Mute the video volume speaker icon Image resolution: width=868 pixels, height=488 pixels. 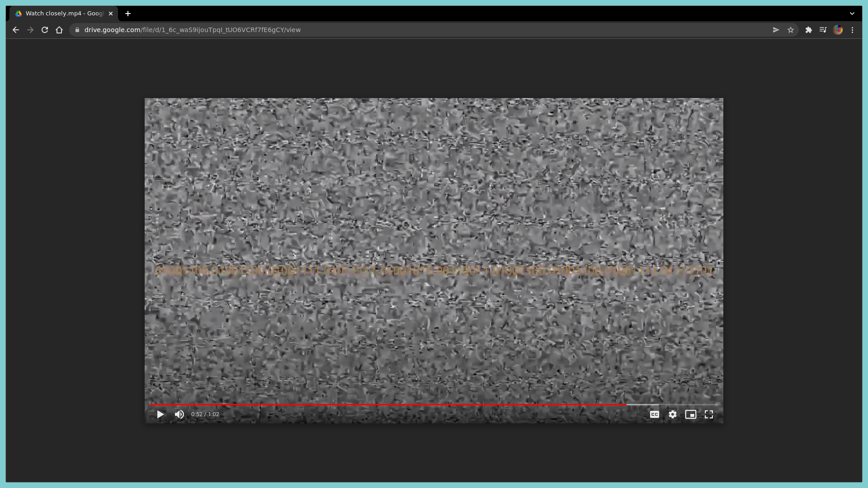click(179, 414)
